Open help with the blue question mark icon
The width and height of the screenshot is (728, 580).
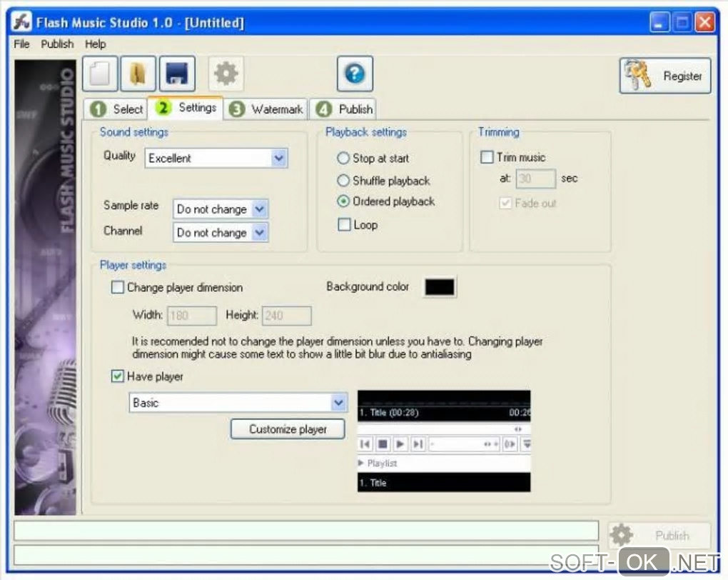tap(355, 74)
